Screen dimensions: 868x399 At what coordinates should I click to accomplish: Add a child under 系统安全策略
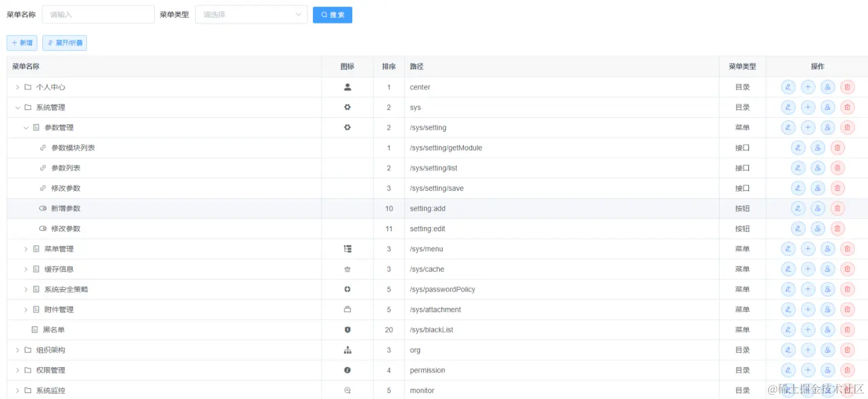(808, 289)
